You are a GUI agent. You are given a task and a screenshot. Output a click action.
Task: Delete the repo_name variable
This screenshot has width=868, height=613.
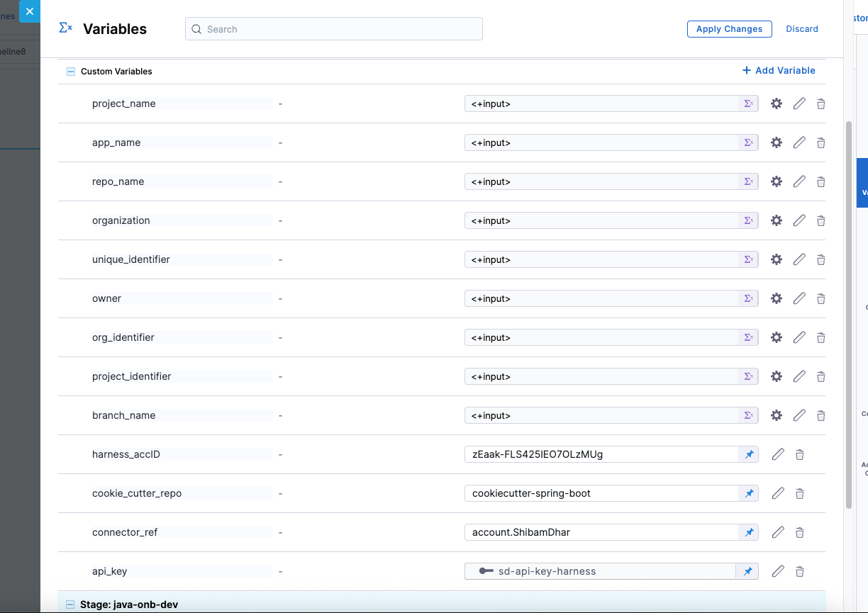820,182
